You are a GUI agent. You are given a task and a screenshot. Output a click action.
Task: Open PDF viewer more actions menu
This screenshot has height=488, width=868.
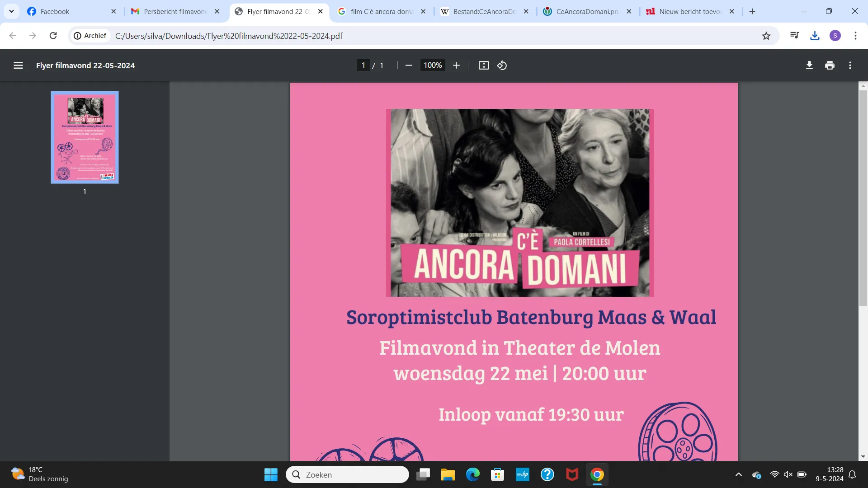(850, 66)
